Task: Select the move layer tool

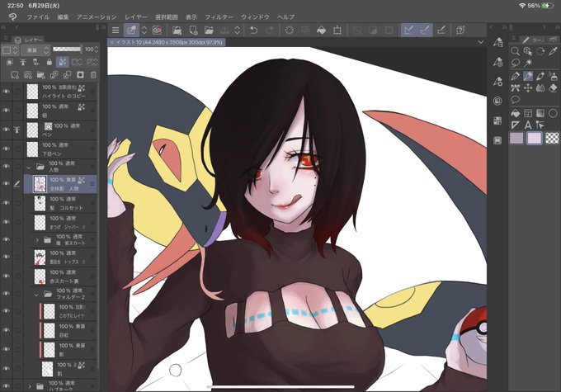Action: point(528,87)
